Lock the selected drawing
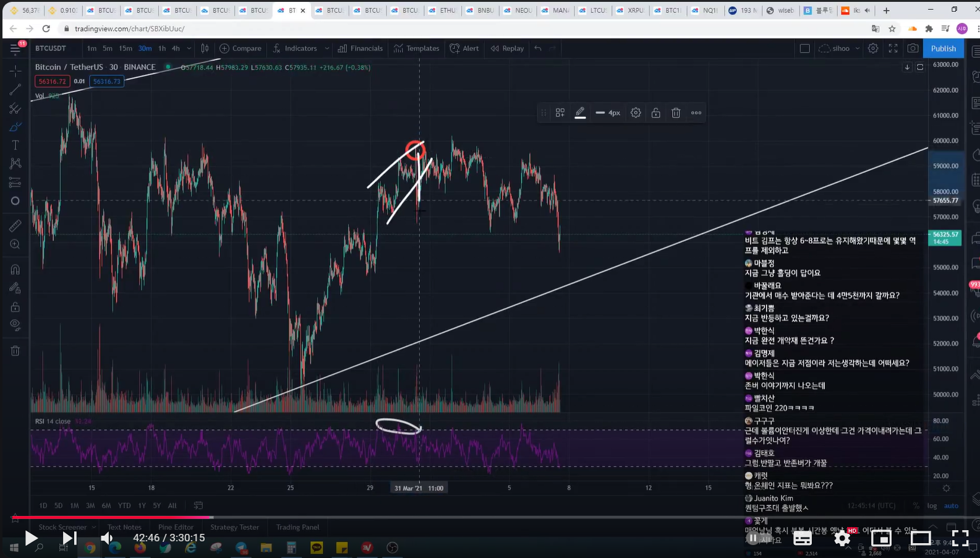 (655, 113)
